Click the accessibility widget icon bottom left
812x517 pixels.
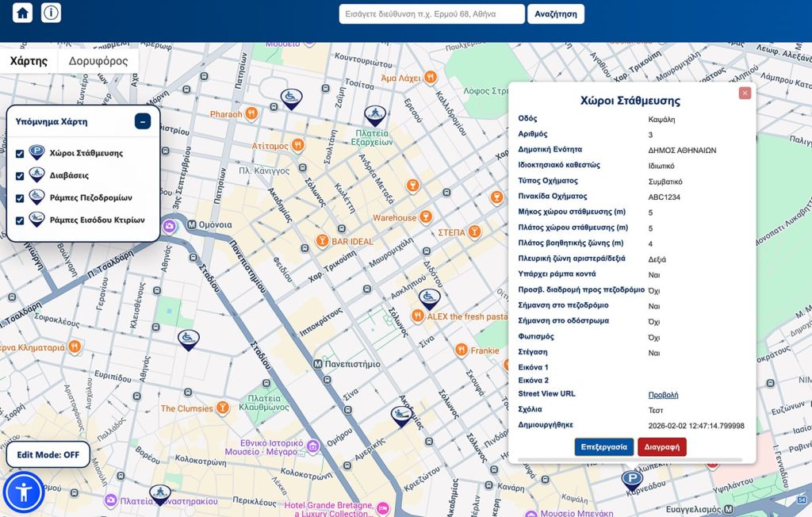25,492
